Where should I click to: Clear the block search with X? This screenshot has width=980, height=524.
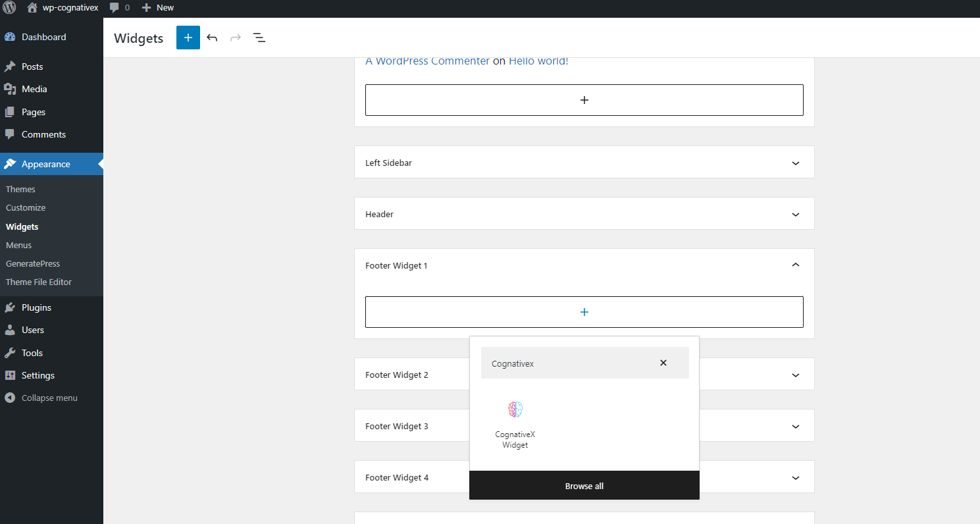(663, 363)
